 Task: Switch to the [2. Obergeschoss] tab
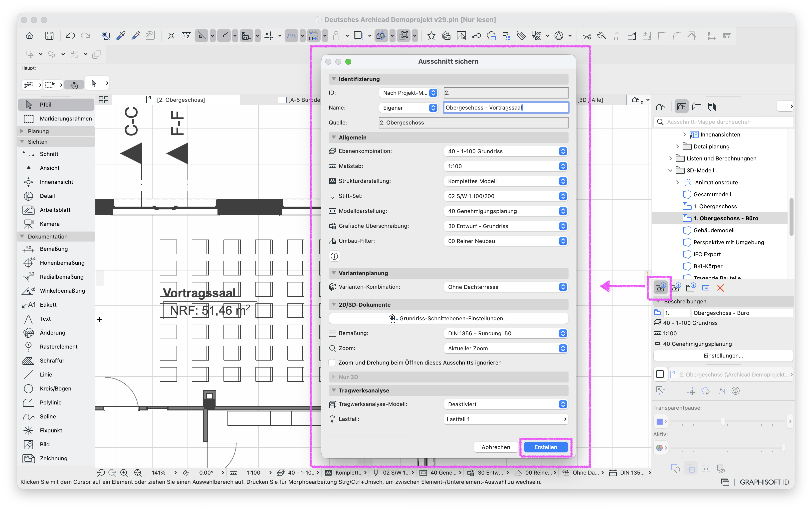pos(176,100)
